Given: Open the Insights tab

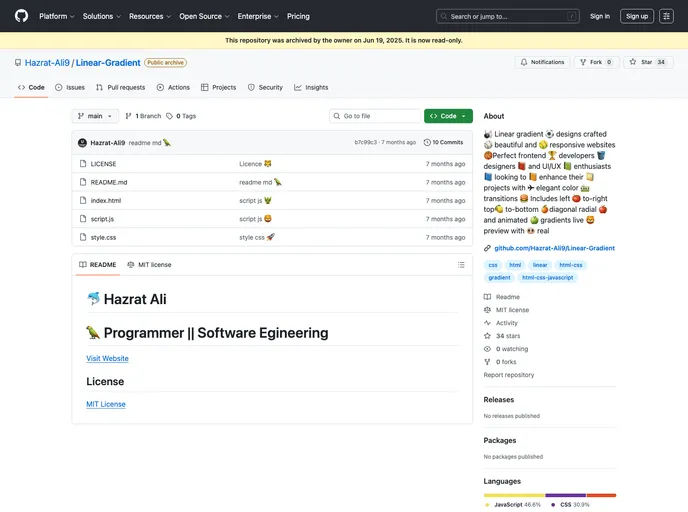Looking at the screenshot, I should coord(311,87).
